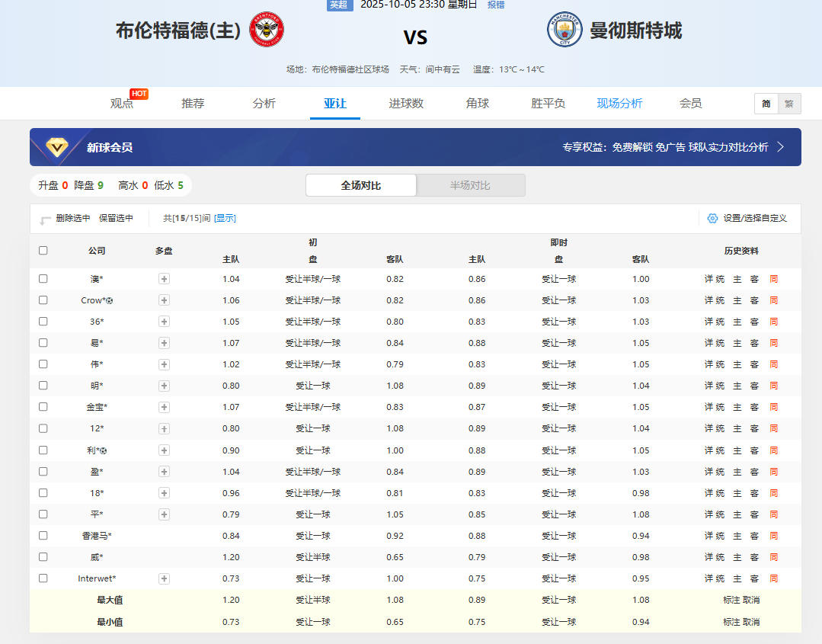This screenshot has width=822, height=644.
Task: Click the 报错 link near match date
Action: [496, 5]
